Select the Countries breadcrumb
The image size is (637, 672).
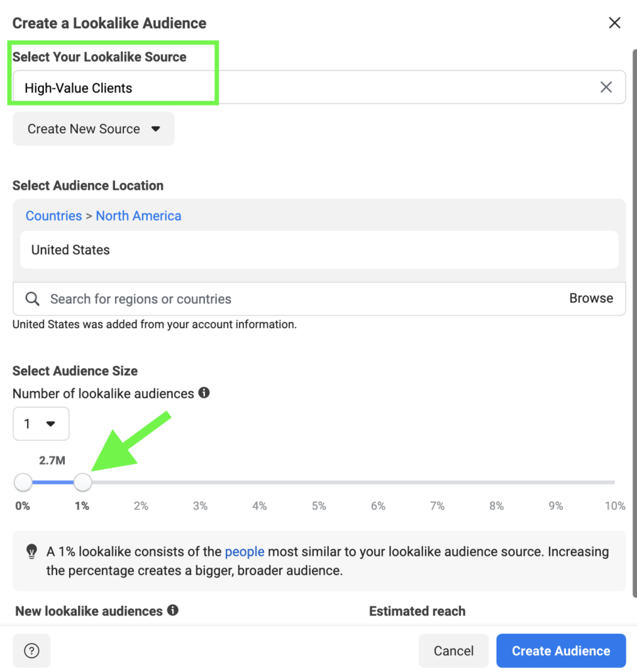click(x=53, y=215)
